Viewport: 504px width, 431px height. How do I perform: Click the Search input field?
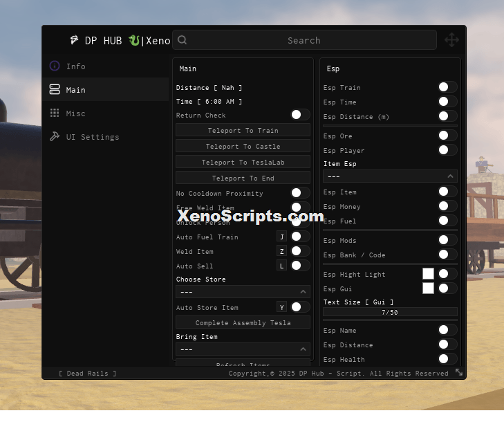(304, 40)
